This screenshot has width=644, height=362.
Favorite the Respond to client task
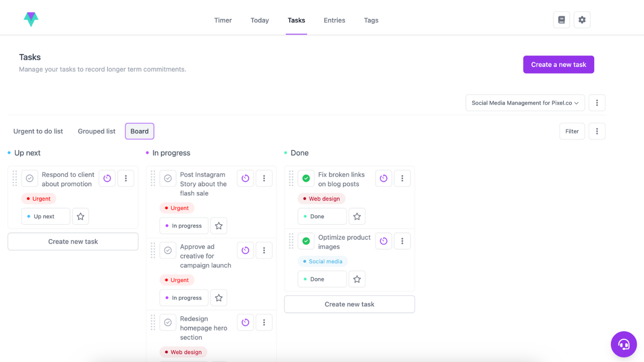click(x=80, y=216)
